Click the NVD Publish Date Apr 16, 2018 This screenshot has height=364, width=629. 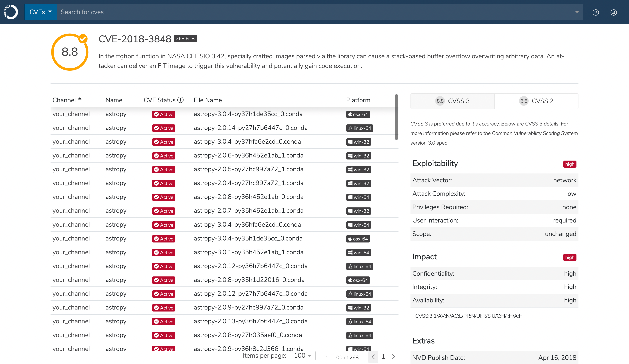[557, 357]
